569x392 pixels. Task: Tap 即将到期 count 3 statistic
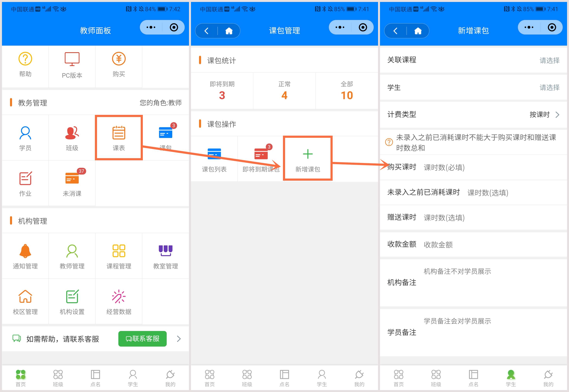pos(222,91)
